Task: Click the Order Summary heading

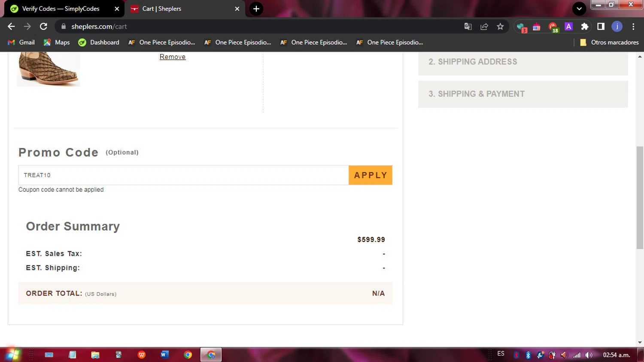Action: 73,226
